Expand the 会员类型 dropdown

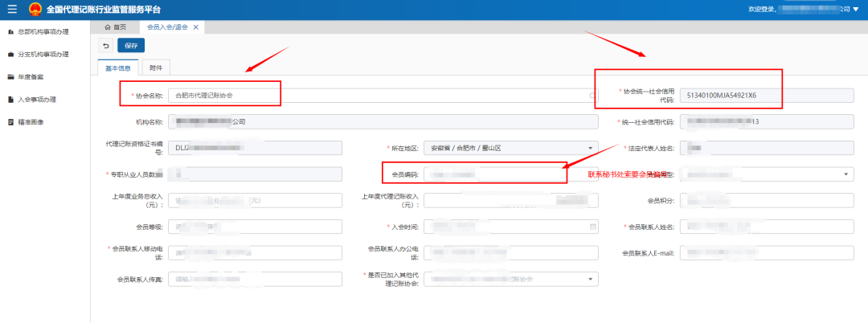point(847,174)
